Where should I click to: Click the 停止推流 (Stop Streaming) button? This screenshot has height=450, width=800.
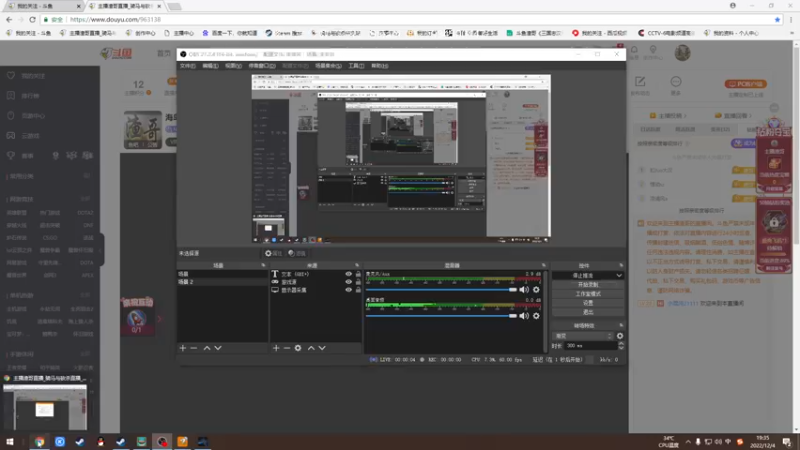click(583, 276)
